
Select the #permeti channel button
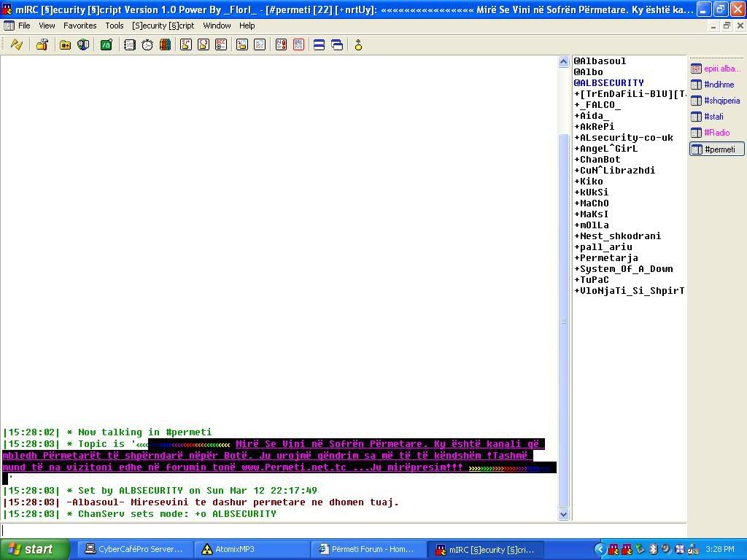[x=716, y=149]
